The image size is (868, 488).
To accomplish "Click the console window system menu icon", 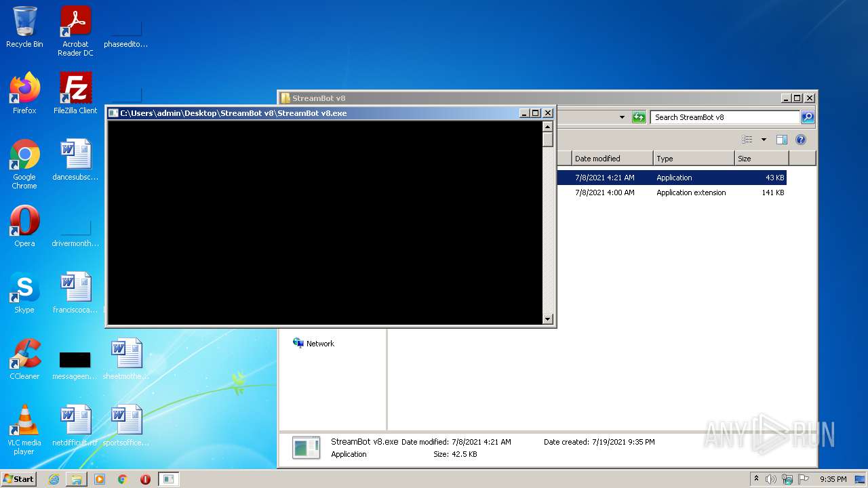I will coord(114,113).
